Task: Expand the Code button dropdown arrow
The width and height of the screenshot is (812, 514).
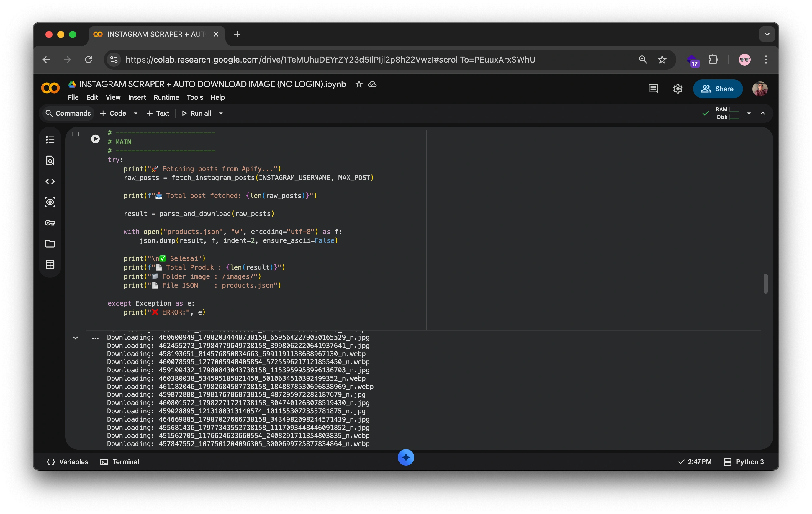Action: point(135,113)
